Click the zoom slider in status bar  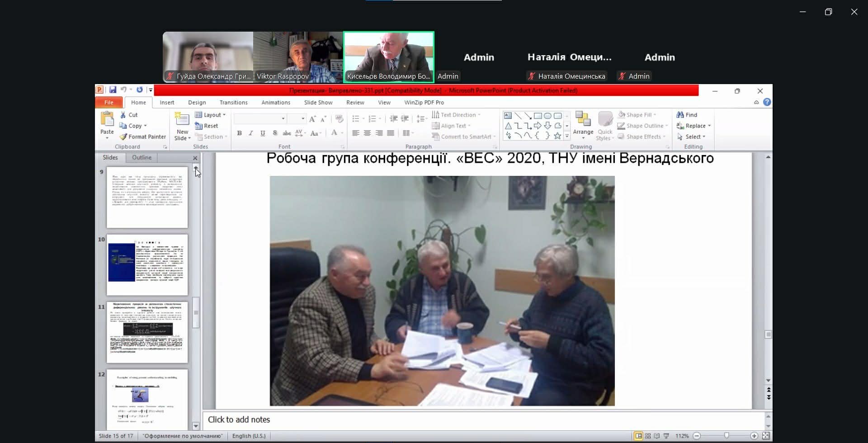pos(726,436)
